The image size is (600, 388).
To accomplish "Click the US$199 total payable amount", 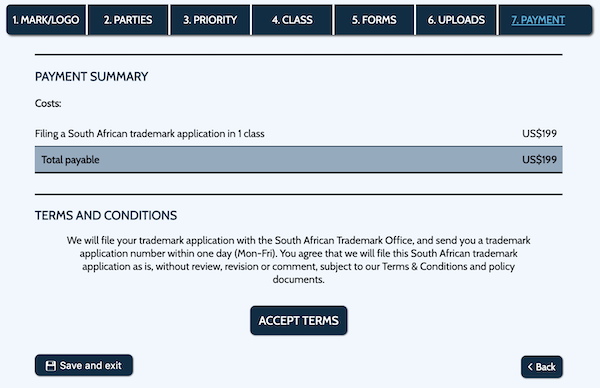I will [x=539, y=160].
